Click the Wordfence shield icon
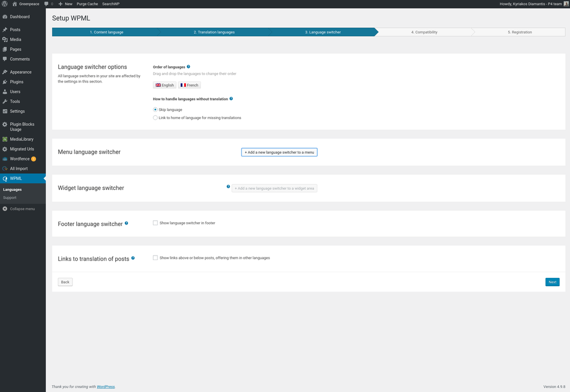 click(4, 159)
